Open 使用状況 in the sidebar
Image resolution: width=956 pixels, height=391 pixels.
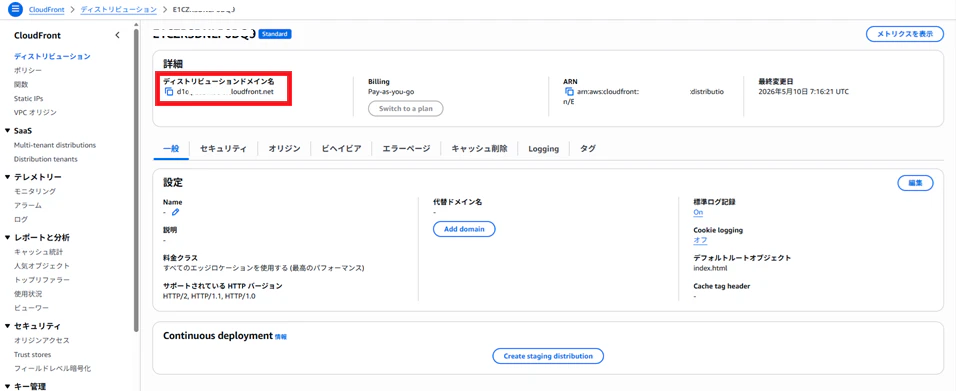(27, 294)
